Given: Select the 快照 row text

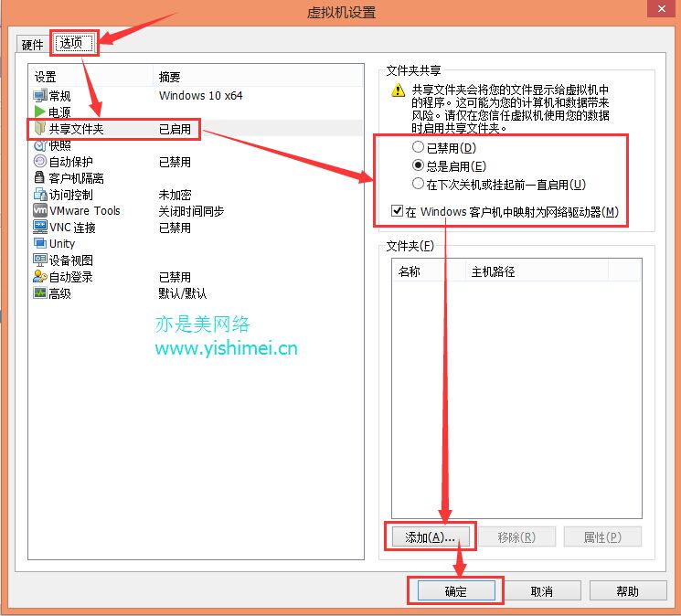Looking at the screenshot, I should pos(59,145).
